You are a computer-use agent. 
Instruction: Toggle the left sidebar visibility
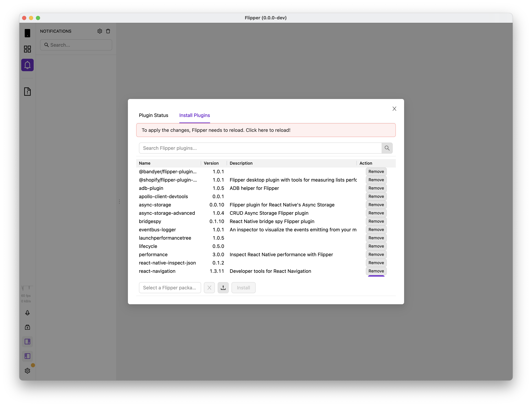[27, 356]
